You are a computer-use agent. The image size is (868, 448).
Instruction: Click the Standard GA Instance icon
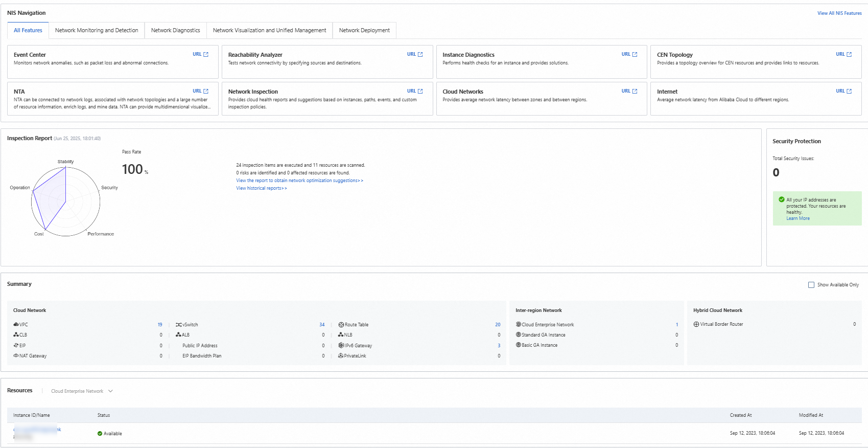[x=519, y=334]
